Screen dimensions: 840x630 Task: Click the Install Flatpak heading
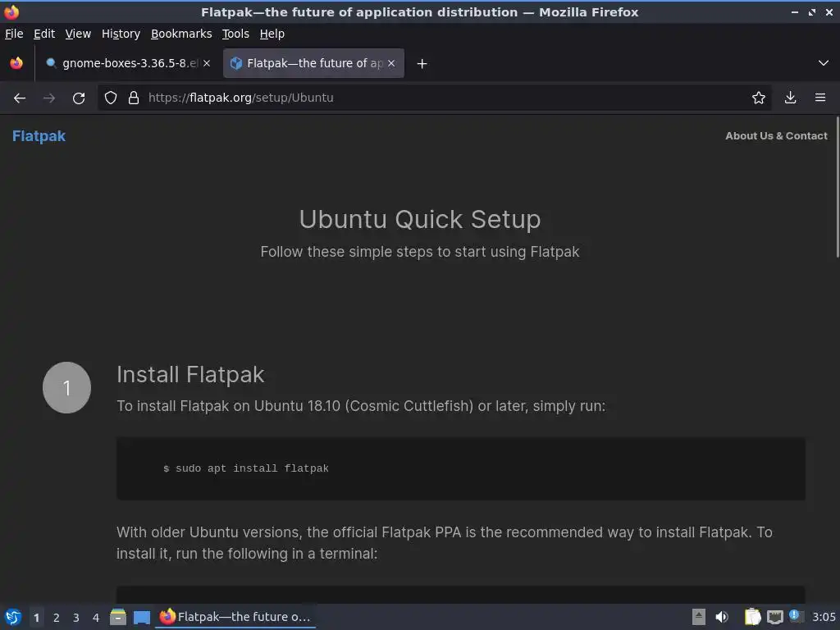point(190,374)
